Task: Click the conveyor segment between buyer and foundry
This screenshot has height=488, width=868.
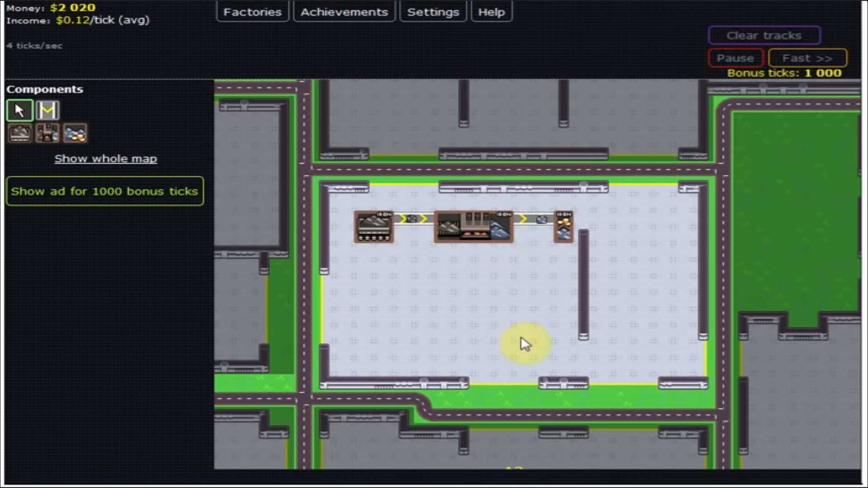Action: pyautogui.click(x=414, y=219)
